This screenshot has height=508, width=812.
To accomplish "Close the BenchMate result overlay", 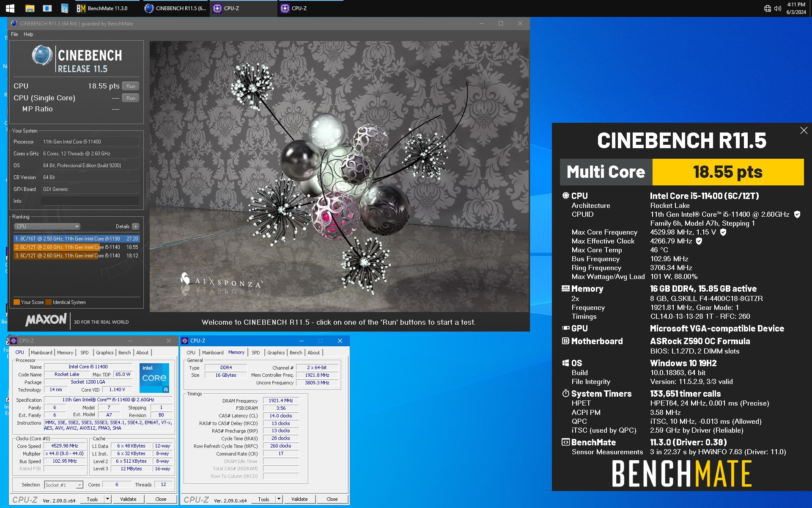I will click(x=804, y=130).
